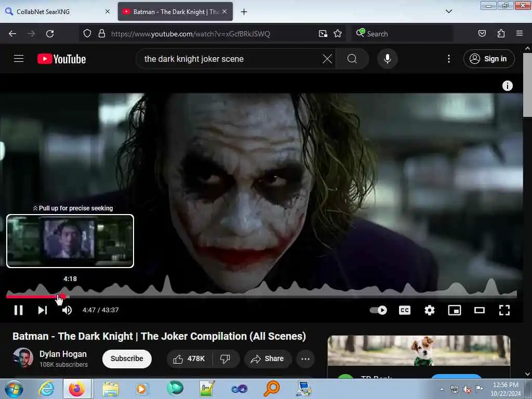Open the player settings gear
The image size is (532, 399).
point(430,310)
